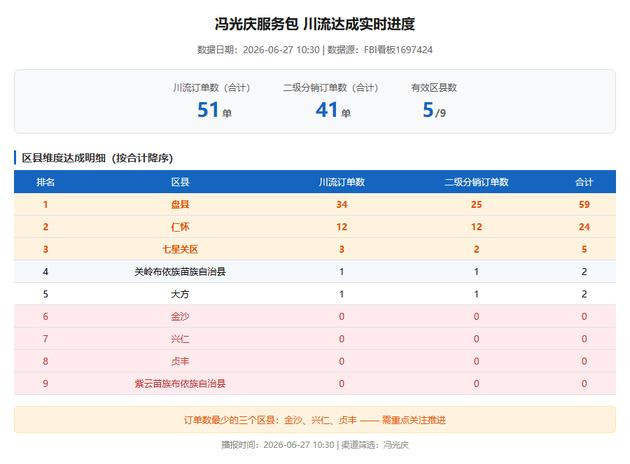Select the 紫云苗族布依族自治县 district cell
Image resolution: width=630 pixels, height=464 pixels.
click(x=180, y=384)
